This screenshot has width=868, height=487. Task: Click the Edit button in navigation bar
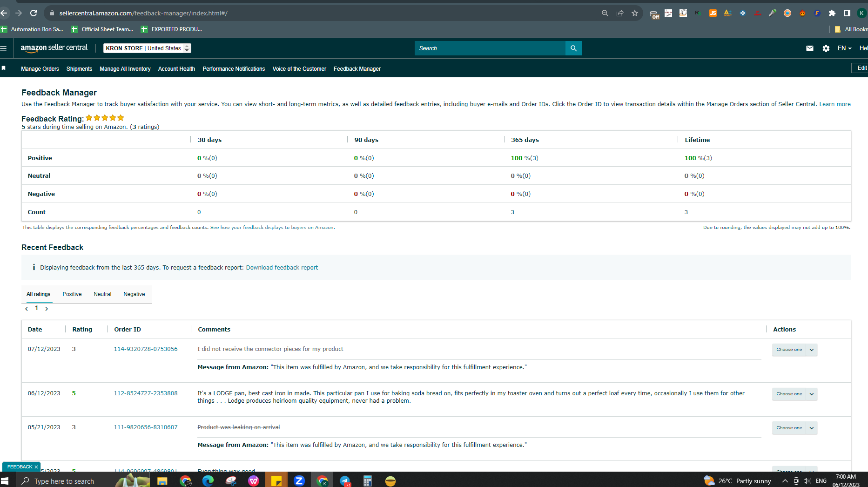click(x=860, y=68)
